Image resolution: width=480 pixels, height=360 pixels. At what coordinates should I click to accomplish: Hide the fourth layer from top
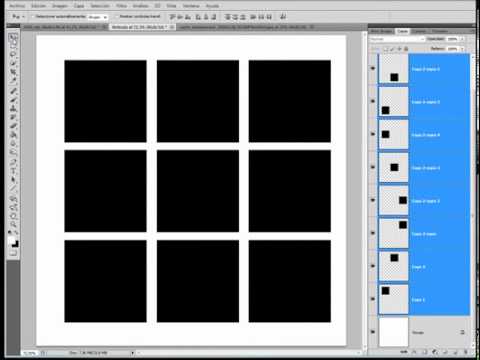pyautogui.click(x=373, y=167)
